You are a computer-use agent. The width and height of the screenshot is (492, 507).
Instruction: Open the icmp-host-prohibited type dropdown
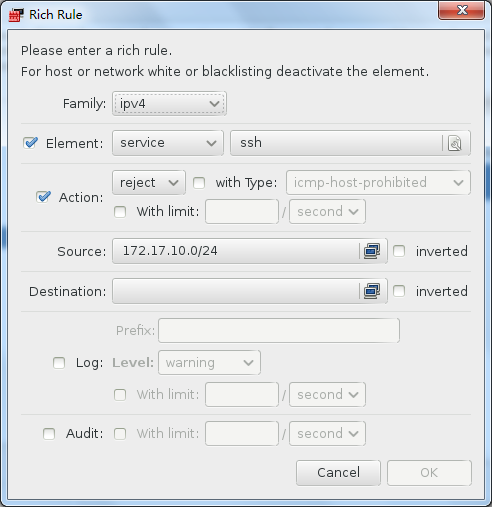[378, 183]
